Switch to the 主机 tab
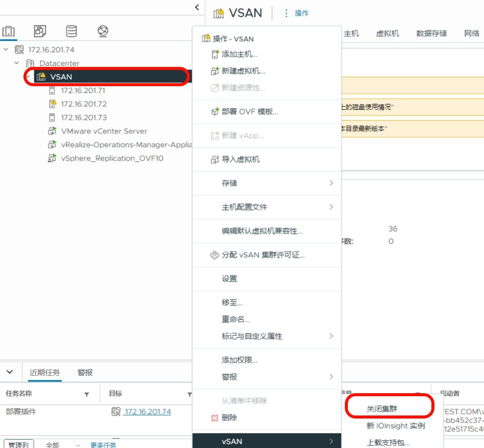The image size is (484, 448). 351,34
